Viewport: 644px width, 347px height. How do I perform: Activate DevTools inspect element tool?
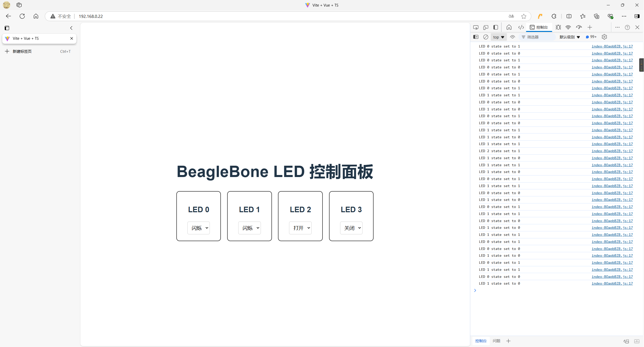coord(476,27)
